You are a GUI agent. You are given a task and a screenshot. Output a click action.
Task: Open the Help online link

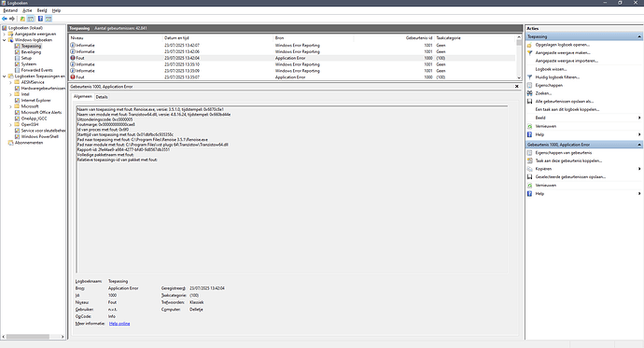point(119,324)
